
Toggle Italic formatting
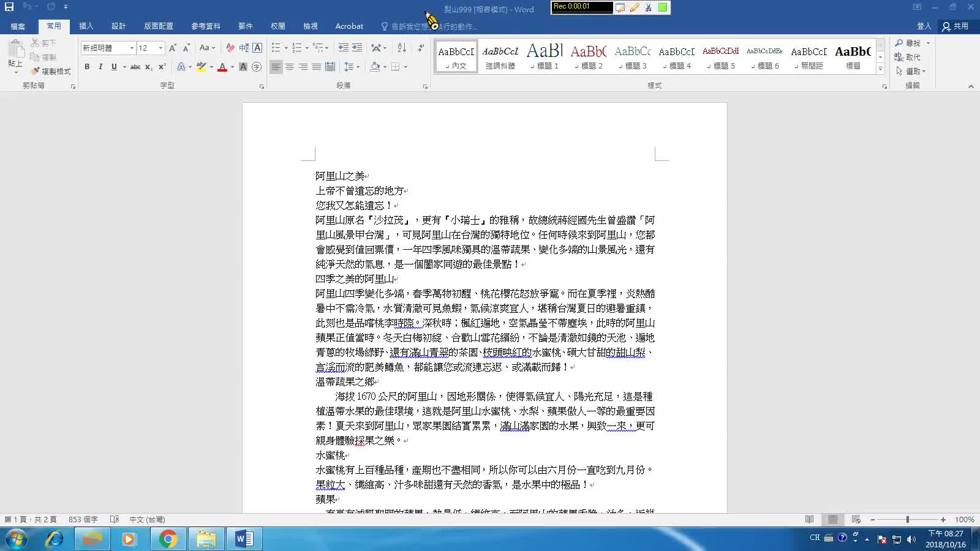(x=100, y=67)
